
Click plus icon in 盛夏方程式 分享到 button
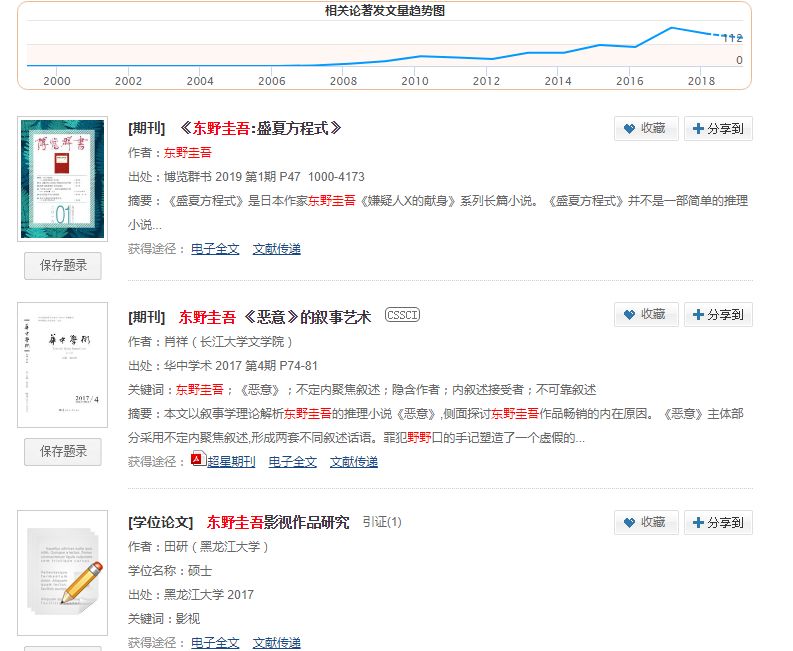click(698, 128)
